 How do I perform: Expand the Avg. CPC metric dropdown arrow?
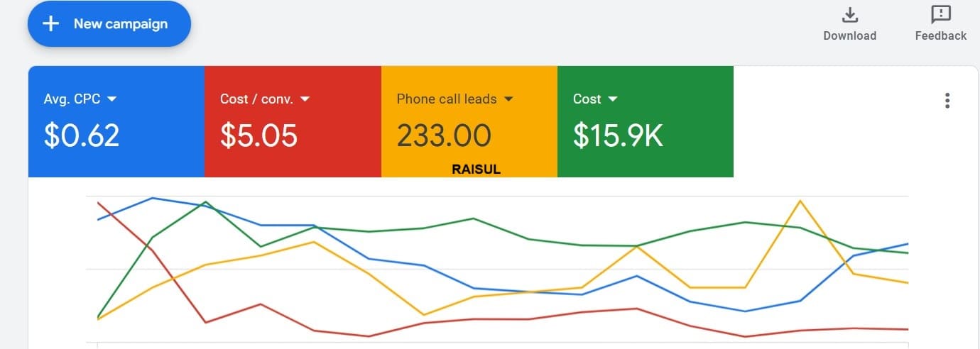pos(111,99)
